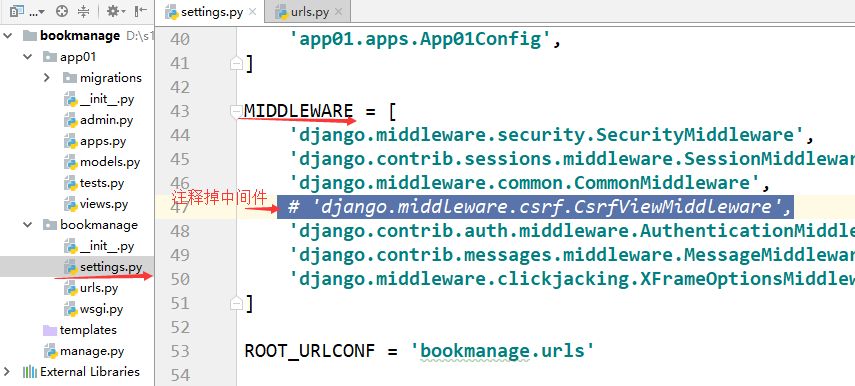Expand External Libraries node

(x=8, y=372)
